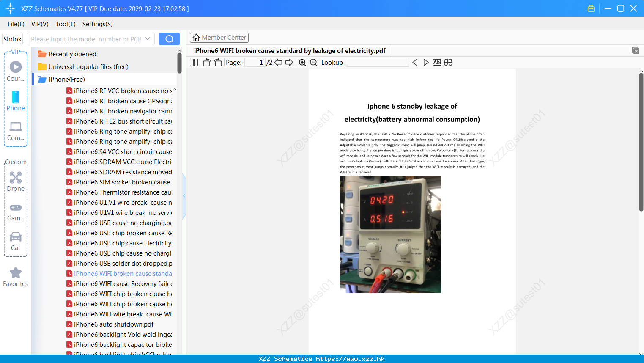Open iPhone6 Thermistor resistance file
Screen dimensions: 644x363
point(119,192)
